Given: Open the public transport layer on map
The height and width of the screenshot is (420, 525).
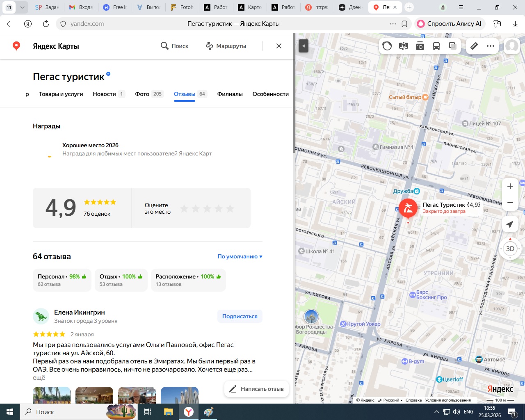Looking at the screenshot, I should tap(436, 46).
